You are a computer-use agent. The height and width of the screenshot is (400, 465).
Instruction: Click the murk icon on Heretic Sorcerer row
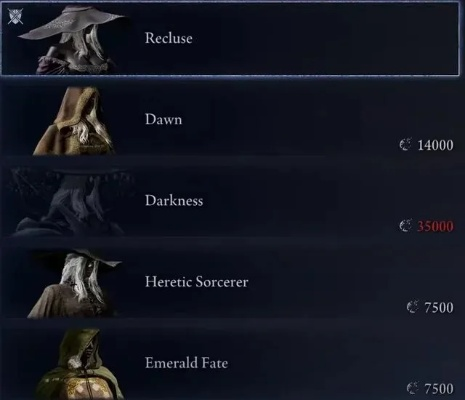[x=412, y=307]
